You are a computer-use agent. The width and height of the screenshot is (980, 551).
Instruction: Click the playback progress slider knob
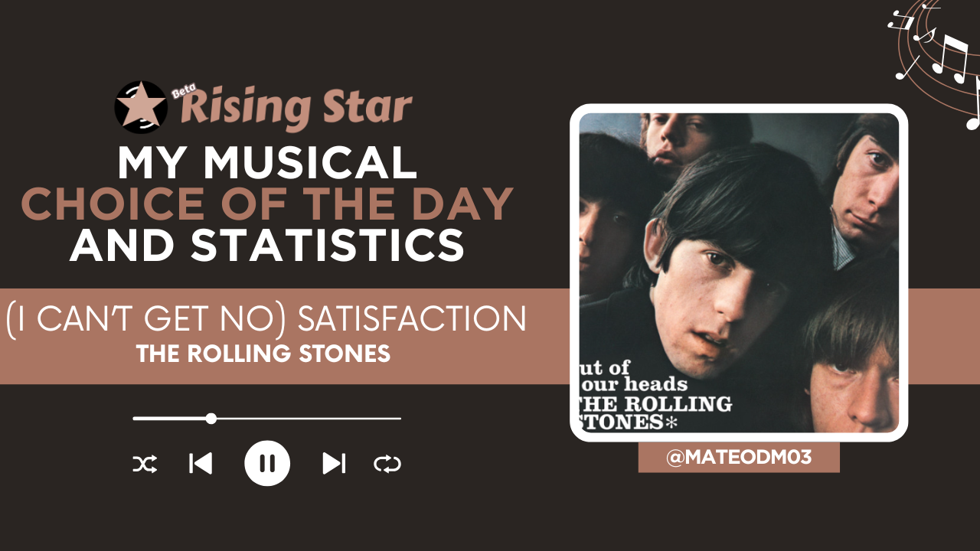click(x=211, y=419)
